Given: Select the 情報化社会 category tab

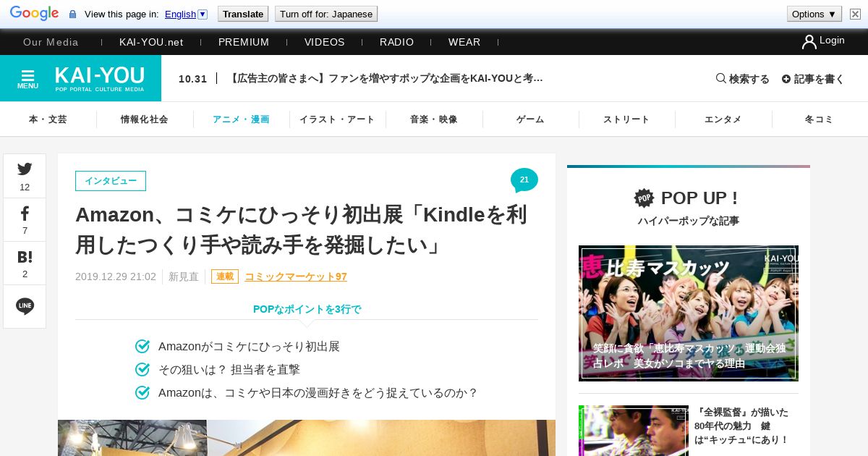Looking at the screenshot, I should 145,119.
